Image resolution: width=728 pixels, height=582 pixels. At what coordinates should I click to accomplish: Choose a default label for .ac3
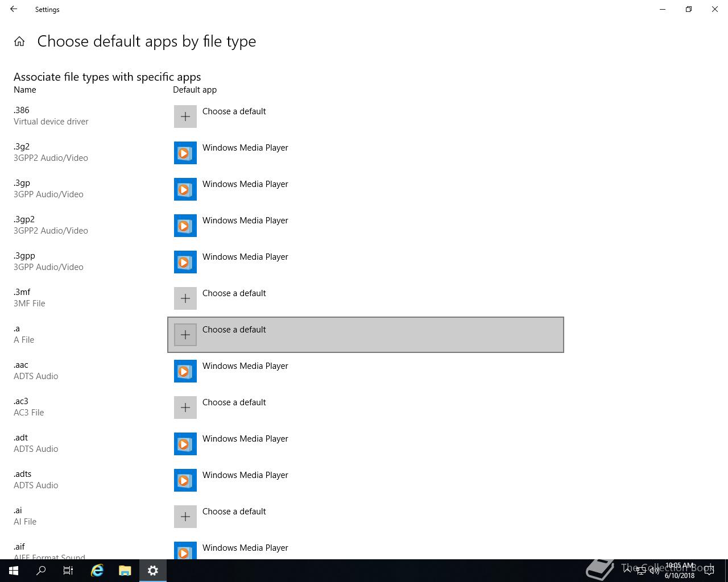tap(234, 402)
